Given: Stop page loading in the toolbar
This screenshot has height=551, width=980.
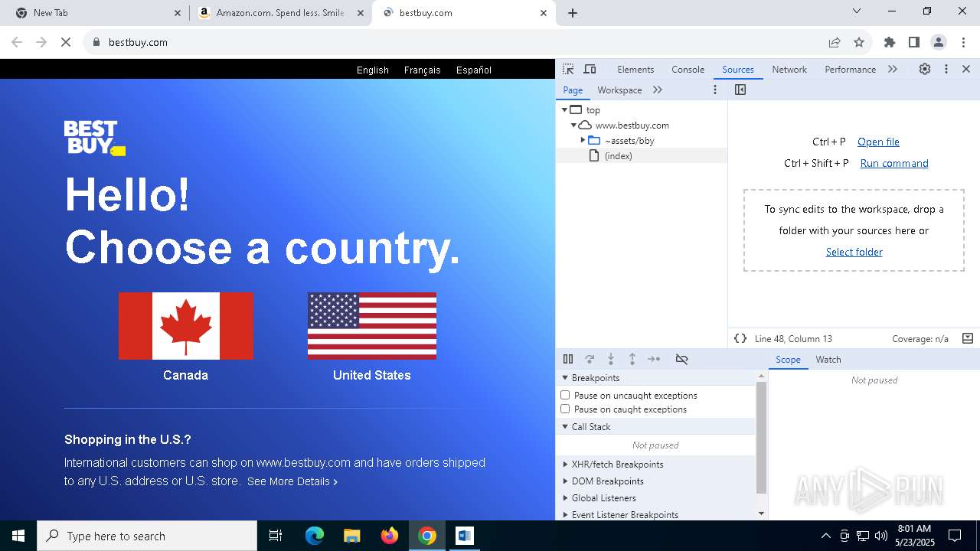Looking at the screenshot, I should (66, 42).
